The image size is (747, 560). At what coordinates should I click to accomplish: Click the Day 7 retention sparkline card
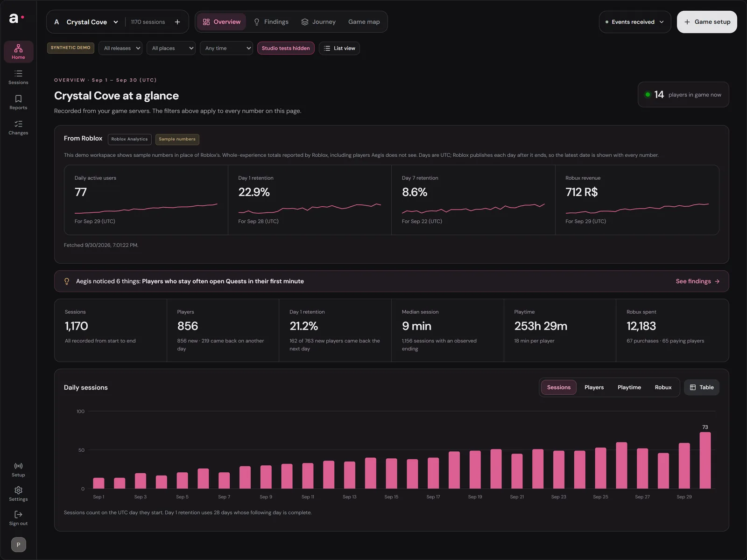pyautogui.click(x=473, y=200)
